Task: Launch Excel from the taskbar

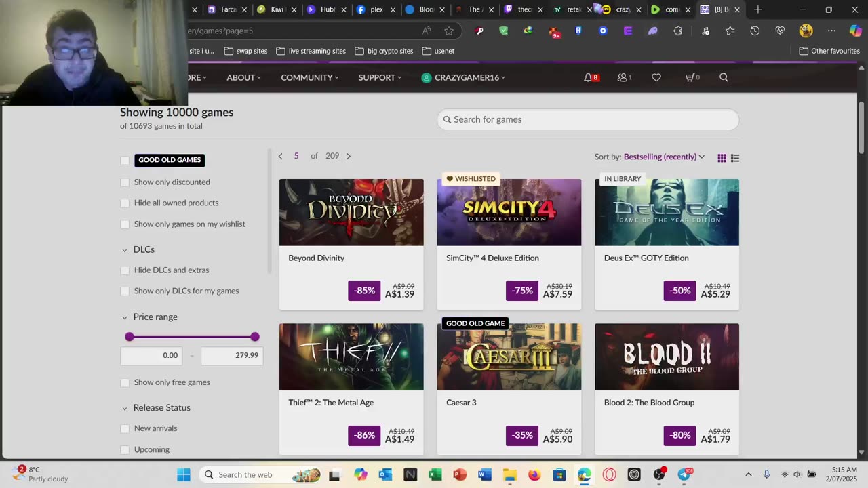Action: point(435,474)
